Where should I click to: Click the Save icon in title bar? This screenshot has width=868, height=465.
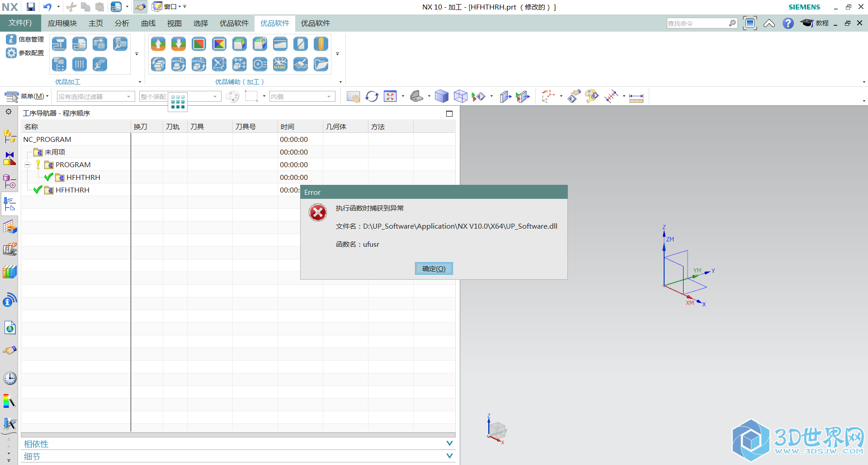point(31,7)
